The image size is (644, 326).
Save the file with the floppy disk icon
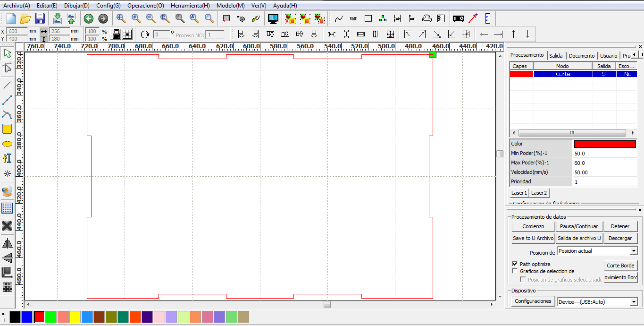(x=40, y=18)
